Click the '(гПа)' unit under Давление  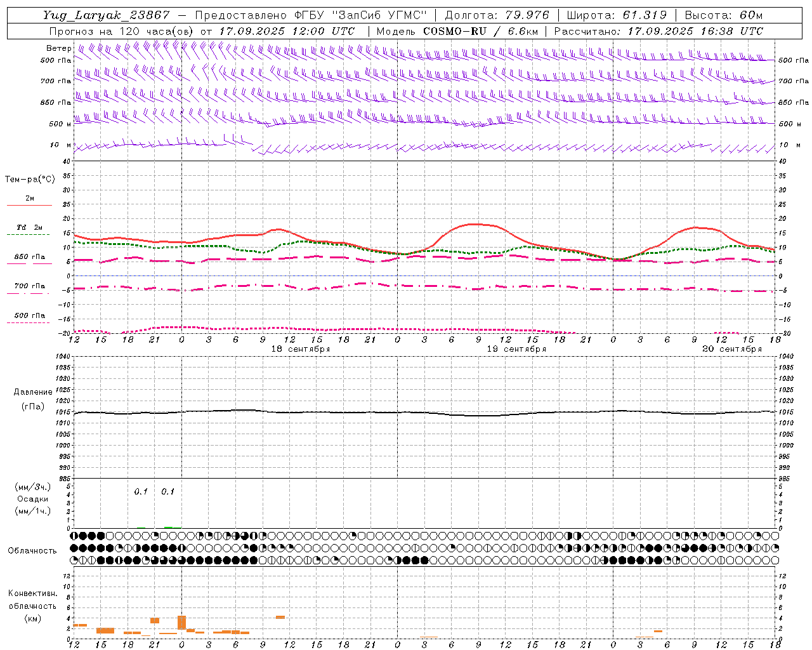[x=33, y=407]
